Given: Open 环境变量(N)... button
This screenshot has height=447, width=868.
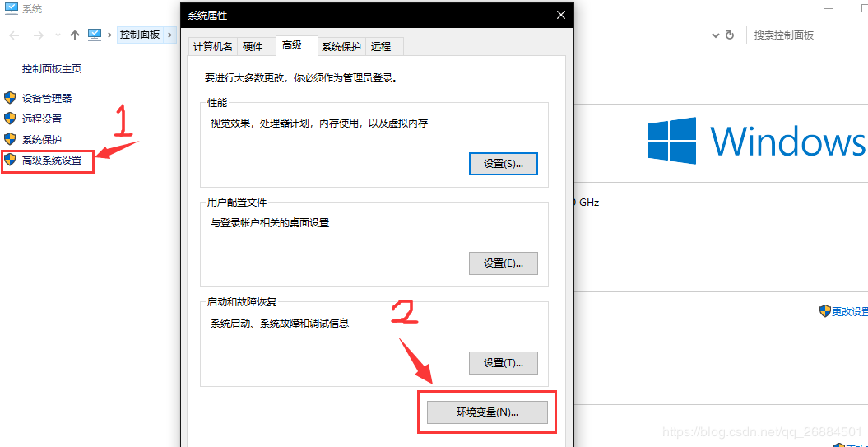Looking at the screenshot, I should pos(487,412).
